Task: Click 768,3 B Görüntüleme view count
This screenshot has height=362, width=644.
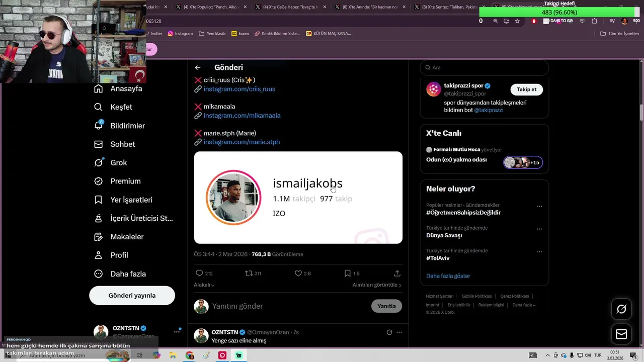Action: [277, 254]
